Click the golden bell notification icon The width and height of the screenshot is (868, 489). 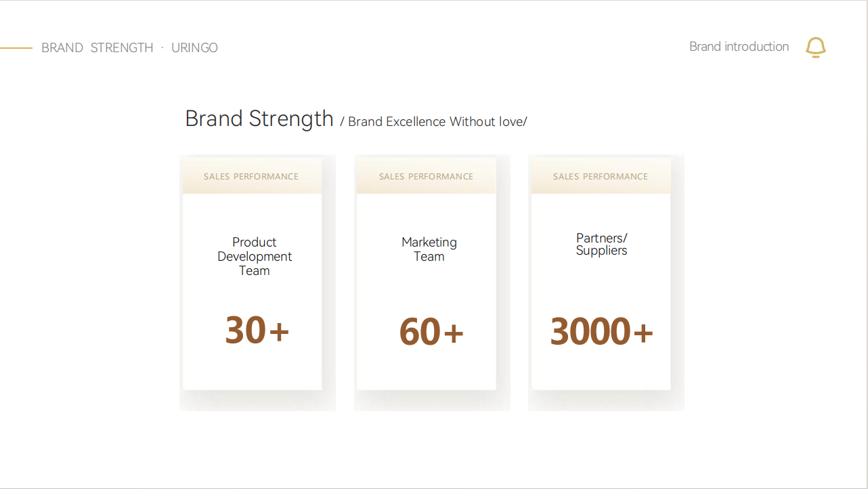click(x=816, y=47)
